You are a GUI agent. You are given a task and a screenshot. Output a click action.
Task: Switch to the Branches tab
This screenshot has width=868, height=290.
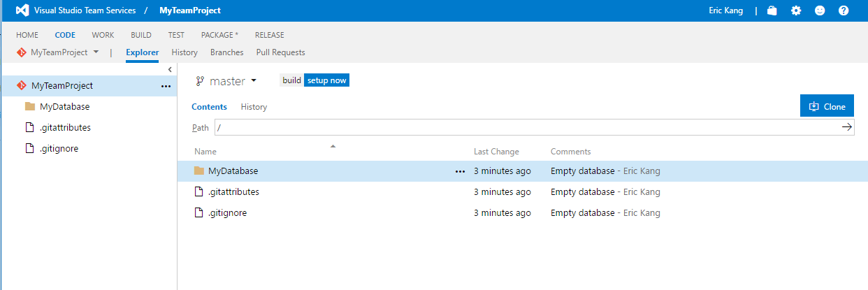pos(227,52)
